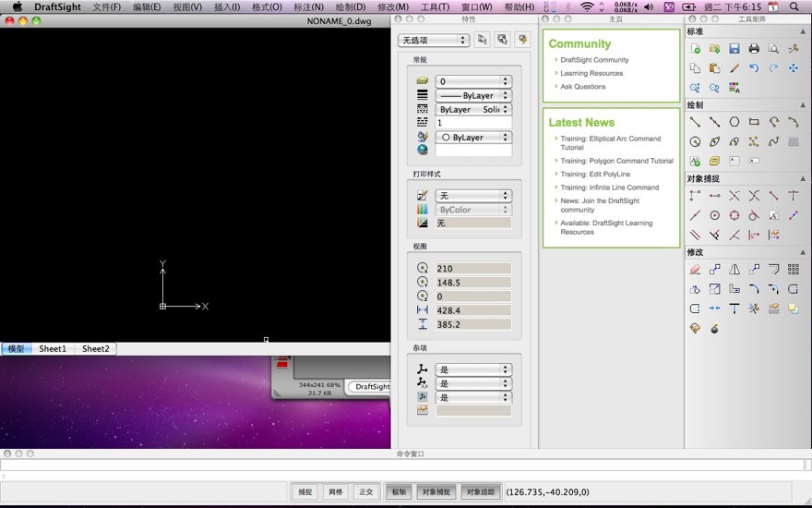812x508 pixels.
Task: Open the 格式(O) menu
Action: click(x=267, y=6)
